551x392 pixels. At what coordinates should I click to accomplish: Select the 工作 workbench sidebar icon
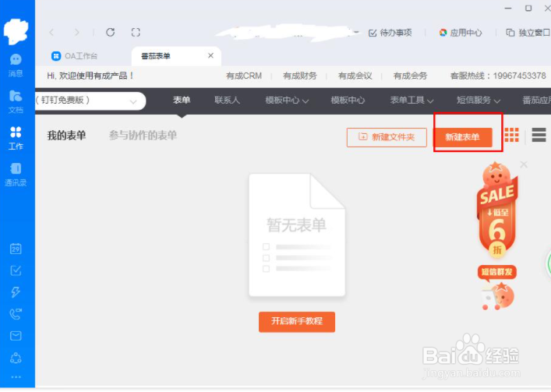[x=16, y=138]
